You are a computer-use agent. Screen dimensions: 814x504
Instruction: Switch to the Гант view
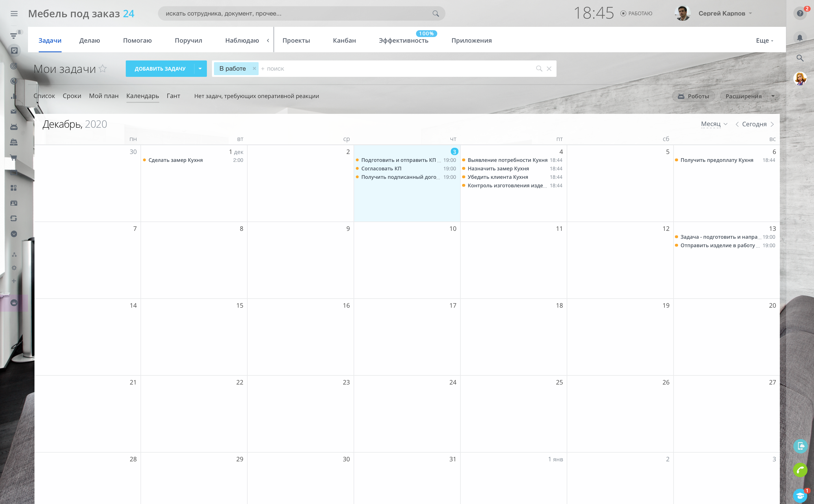coord(173,96)
